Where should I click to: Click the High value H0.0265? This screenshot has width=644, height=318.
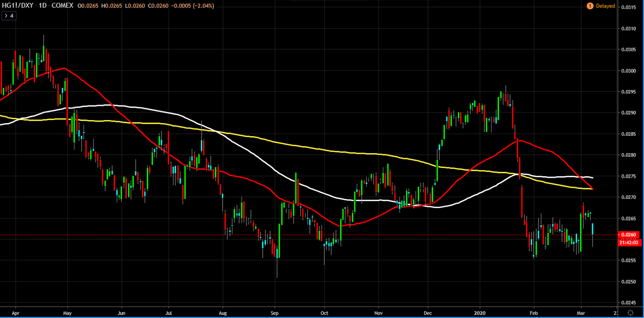(x=112, y=6)
